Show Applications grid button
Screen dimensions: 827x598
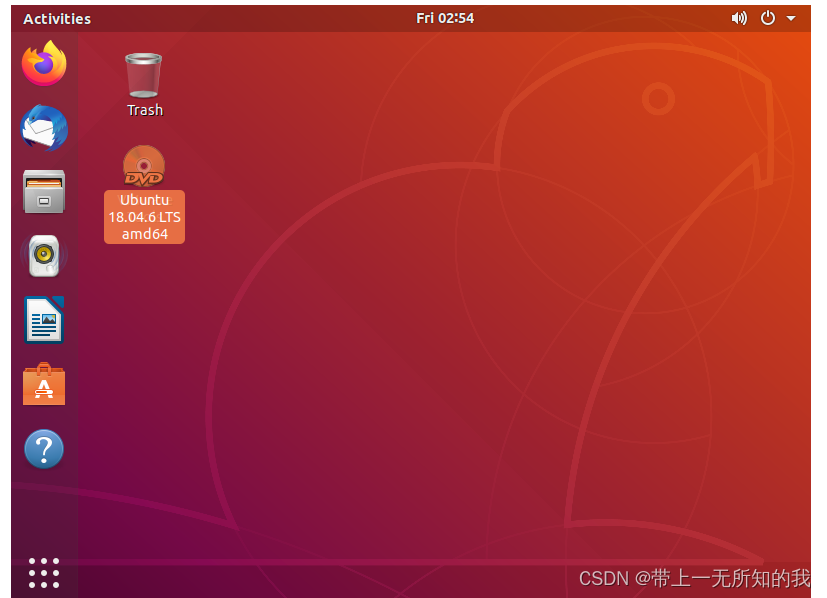44,573
